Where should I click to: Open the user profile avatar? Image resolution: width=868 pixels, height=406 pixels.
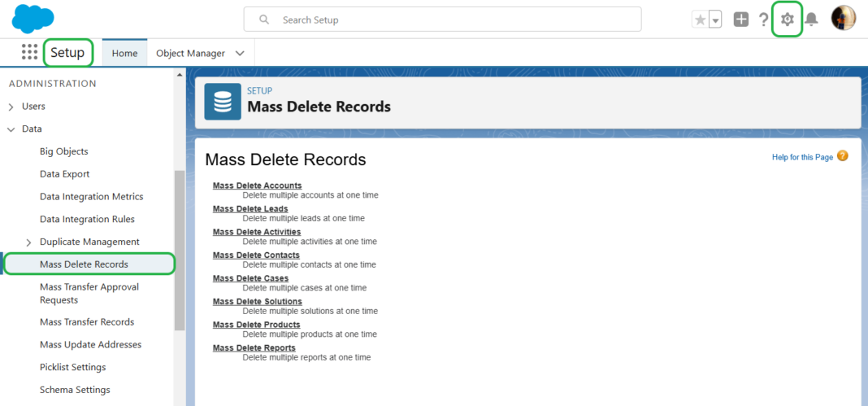click(x=843, y=18)
